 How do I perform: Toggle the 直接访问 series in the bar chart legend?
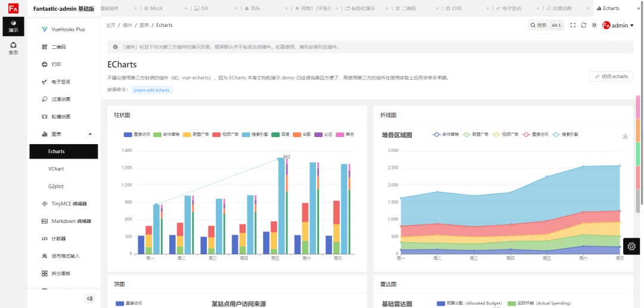point(137,135)
